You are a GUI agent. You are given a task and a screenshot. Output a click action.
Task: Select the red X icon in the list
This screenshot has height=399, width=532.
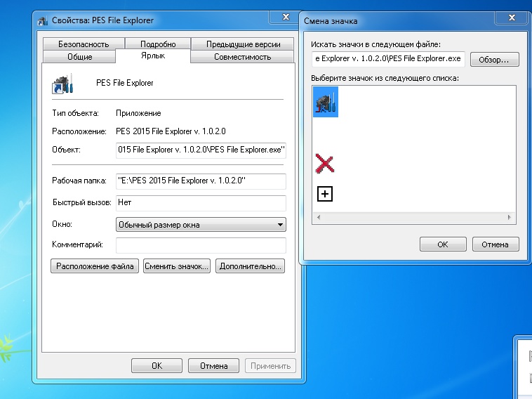(325, 164)
